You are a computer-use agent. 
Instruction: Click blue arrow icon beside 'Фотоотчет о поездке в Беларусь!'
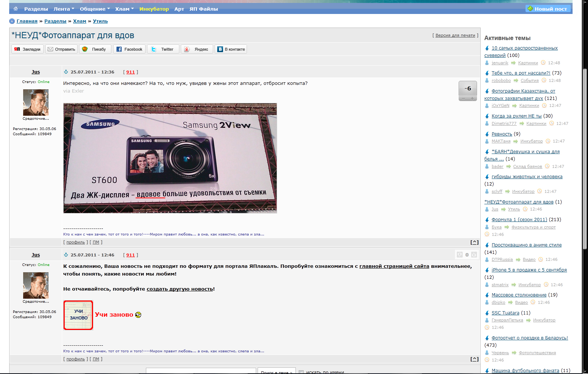[x=487, y=338]
